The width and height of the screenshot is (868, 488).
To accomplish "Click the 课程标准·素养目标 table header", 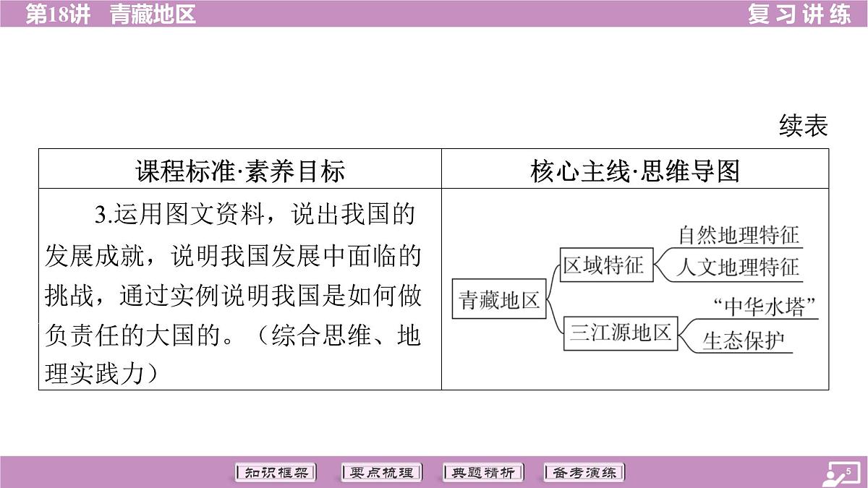I will [x=240, y=171].
